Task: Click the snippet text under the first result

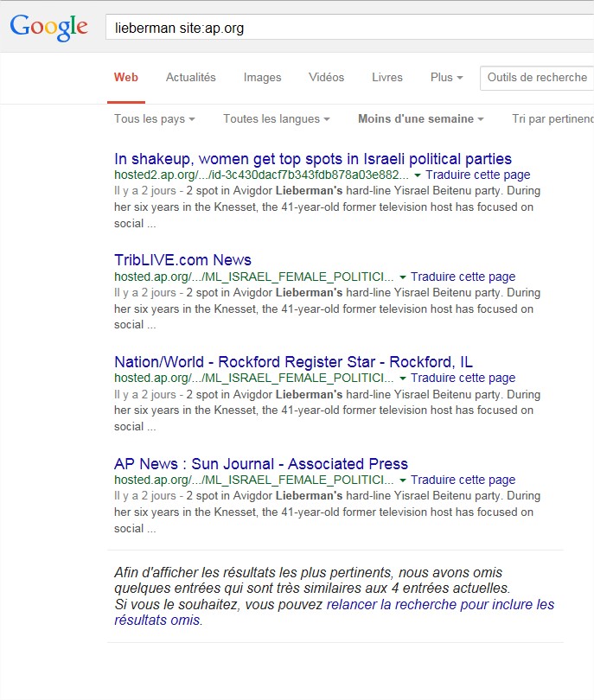Action: [327, 207]
